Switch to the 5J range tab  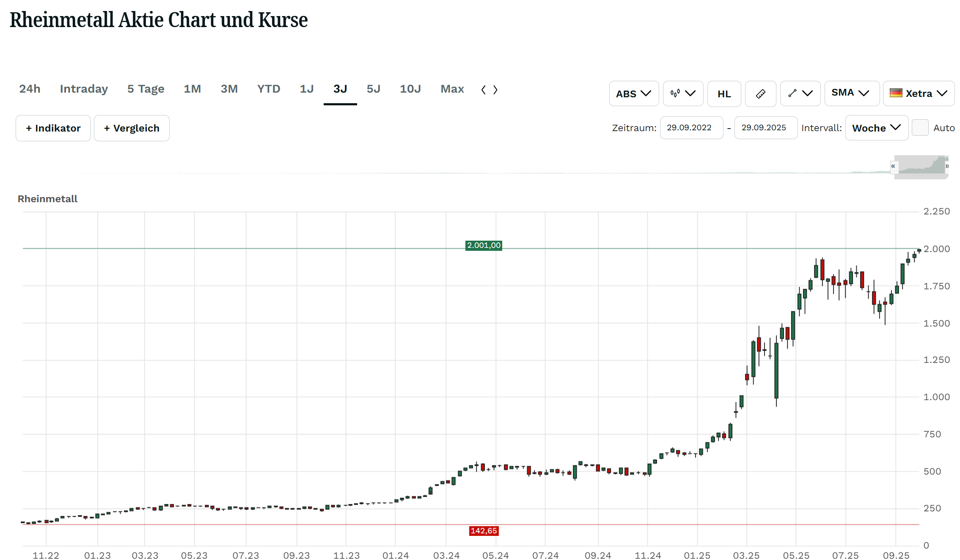pyautogui.click(x=373, y=89)
